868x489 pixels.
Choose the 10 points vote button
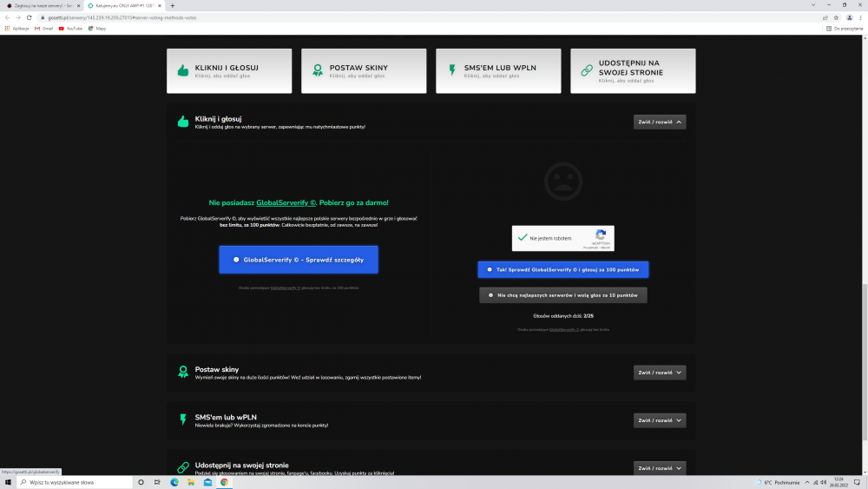[x=563, y=295]
